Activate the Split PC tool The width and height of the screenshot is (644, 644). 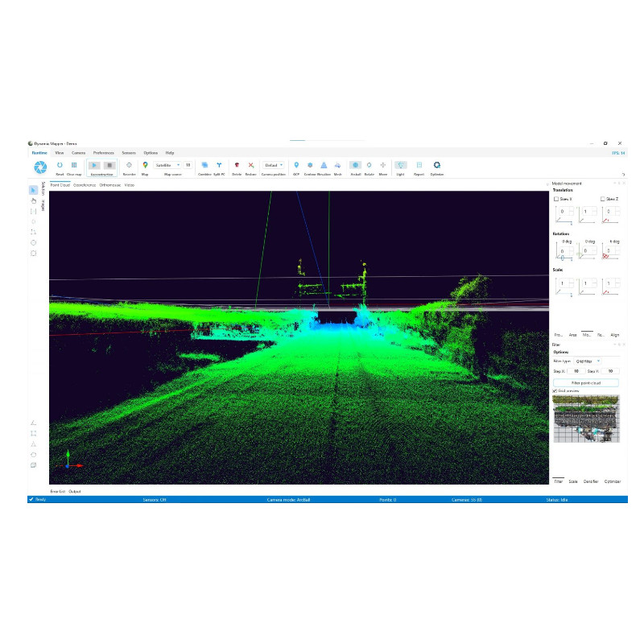[x=220, y=165]
